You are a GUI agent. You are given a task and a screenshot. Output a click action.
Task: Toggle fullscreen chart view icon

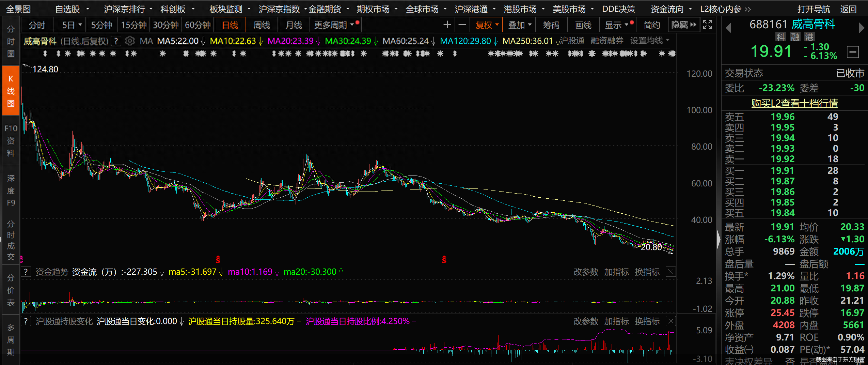[707, 25]
